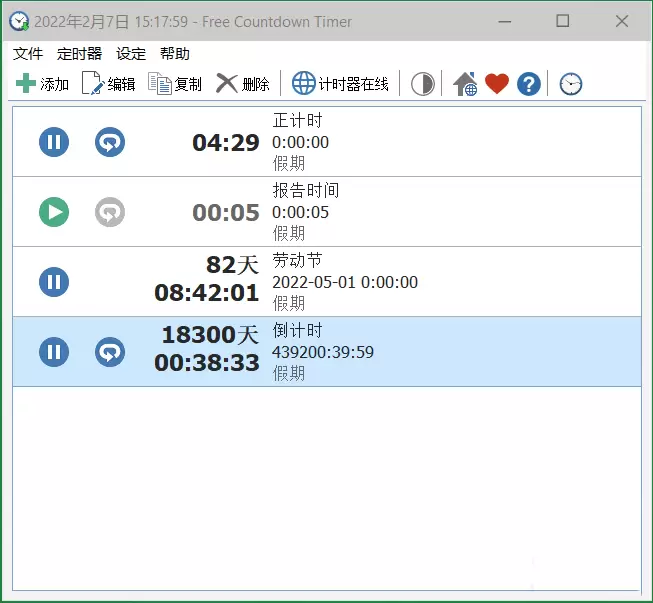Open the 设定 settings menu
653x603 pixels.
tap(131, 54)
